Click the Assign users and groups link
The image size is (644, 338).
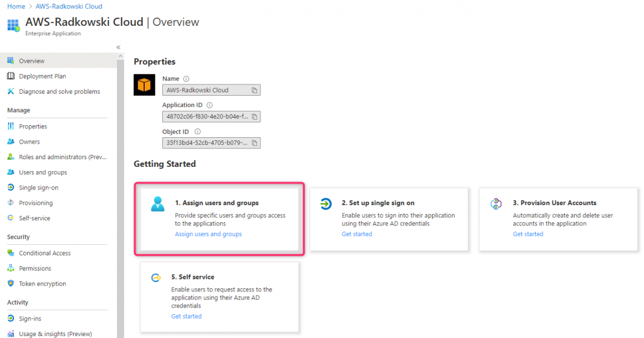(208, 234)
